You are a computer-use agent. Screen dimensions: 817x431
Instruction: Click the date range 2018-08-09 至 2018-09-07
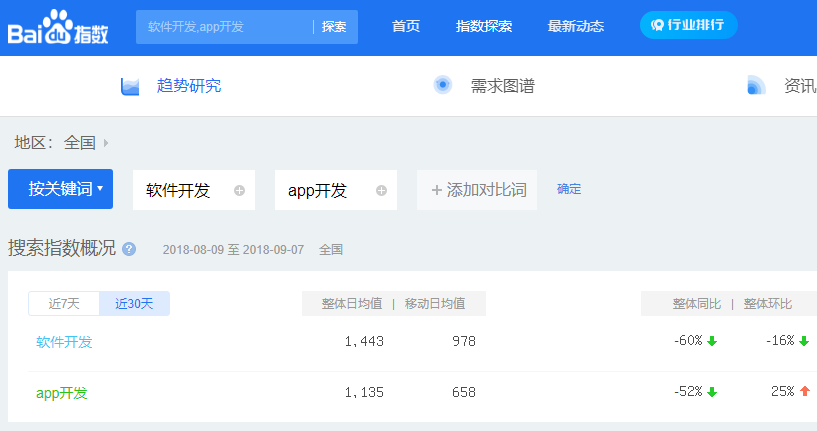(233, 250)
